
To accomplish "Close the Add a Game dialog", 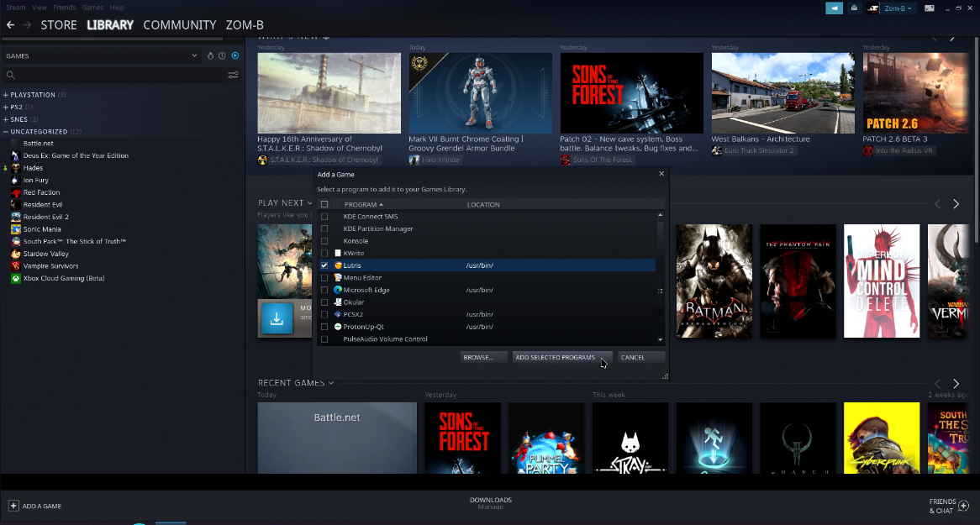I will (661, 174).
